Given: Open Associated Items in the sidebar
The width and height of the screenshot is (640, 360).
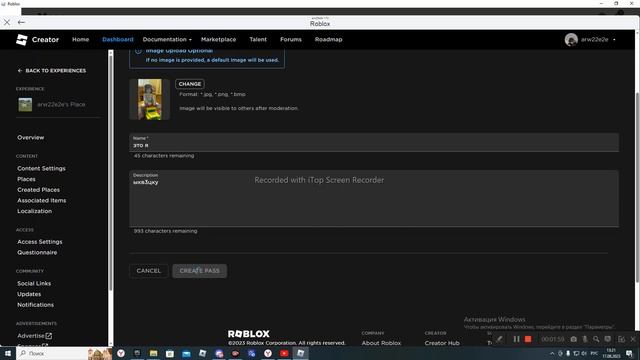Looking at the screenshot, I should (42, 200).
